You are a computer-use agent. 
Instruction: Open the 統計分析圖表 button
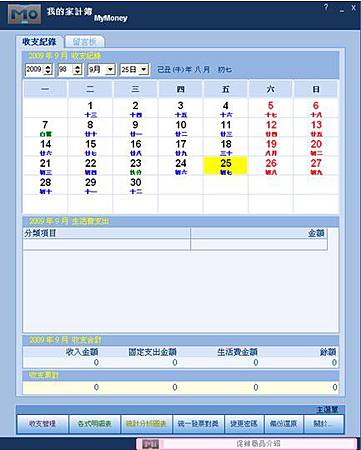(146, 424)
